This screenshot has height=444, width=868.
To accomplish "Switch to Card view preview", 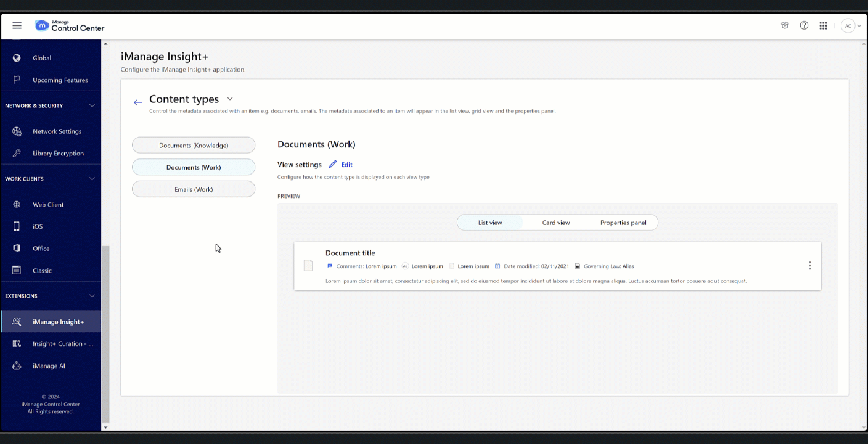I will pos(555,223).
